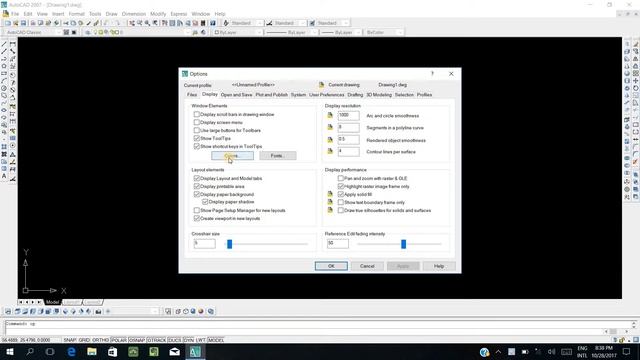Toggle Pan and zoom with raster & OLE

[341, 178]
